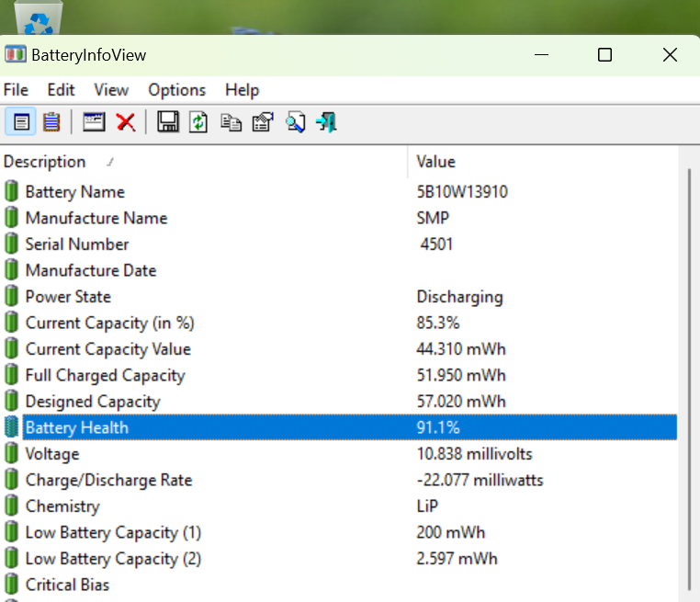Select the Chemistry row text

(62, 506)
